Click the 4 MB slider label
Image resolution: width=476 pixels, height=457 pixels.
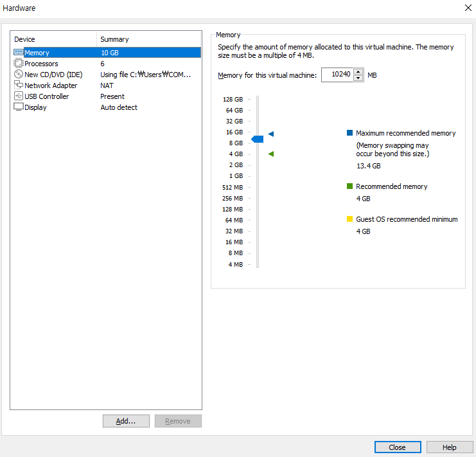pyautogui.click(x=236, y=265)
